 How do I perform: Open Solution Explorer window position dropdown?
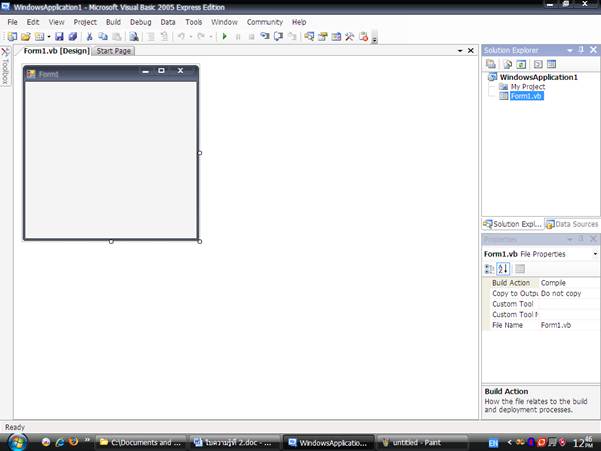570,50
